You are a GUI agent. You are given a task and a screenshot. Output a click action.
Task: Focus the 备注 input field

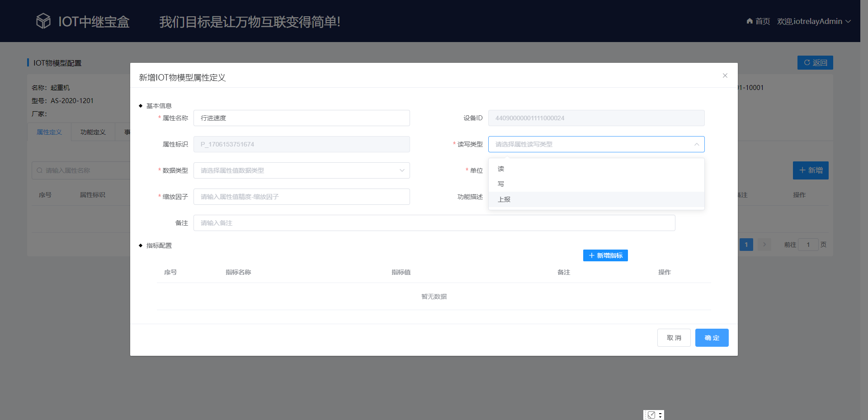(434, 223)
